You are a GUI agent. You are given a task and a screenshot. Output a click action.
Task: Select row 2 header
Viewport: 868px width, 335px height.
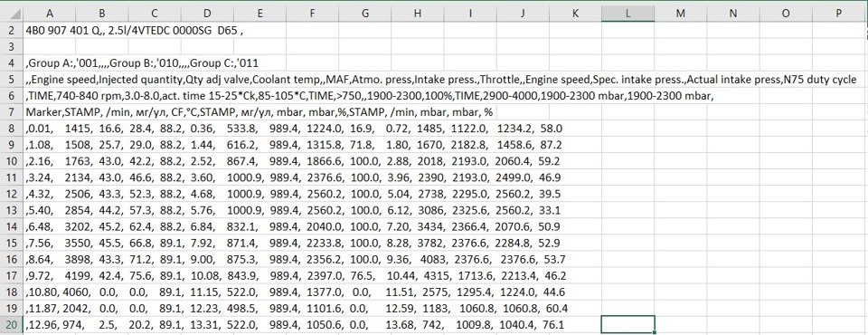11,31
